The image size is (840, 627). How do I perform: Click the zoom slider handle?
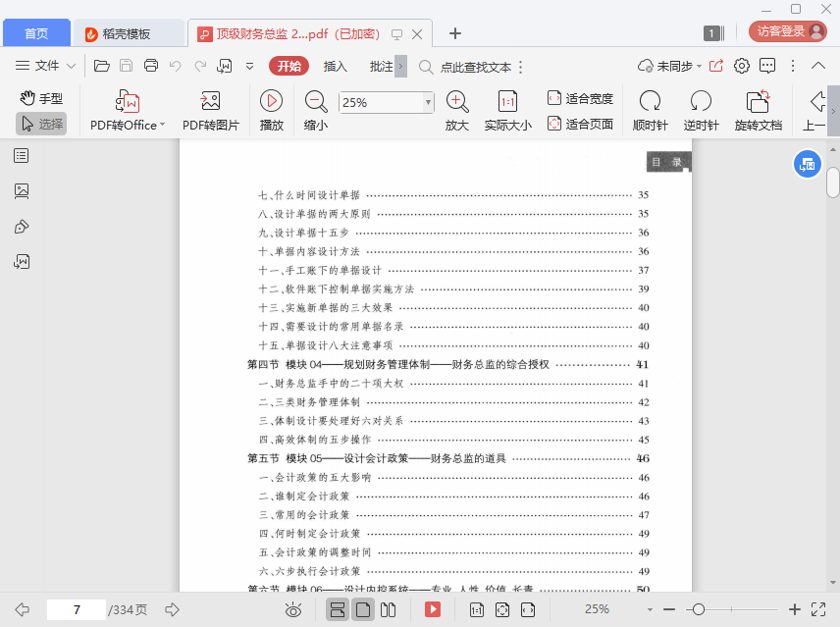698,609
